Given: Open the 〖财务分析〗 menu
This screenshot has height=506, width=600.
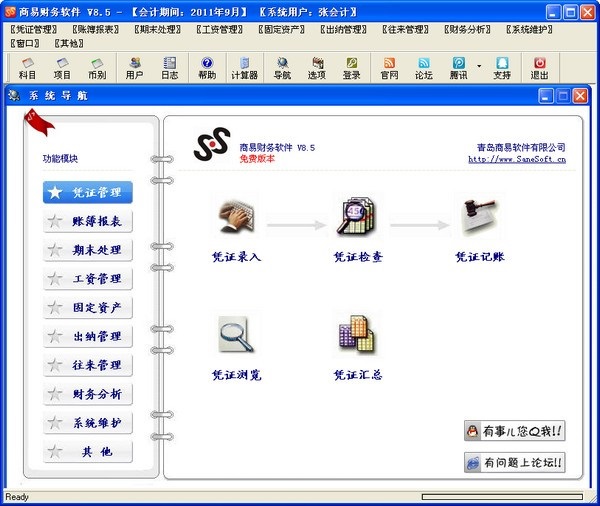Looking at the screenshot, I should [x=469, y=30].
